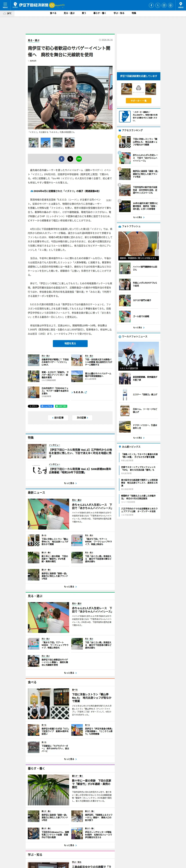Click the 地図を見る button
Screen dimensions: 186x868
click(70, 343)
